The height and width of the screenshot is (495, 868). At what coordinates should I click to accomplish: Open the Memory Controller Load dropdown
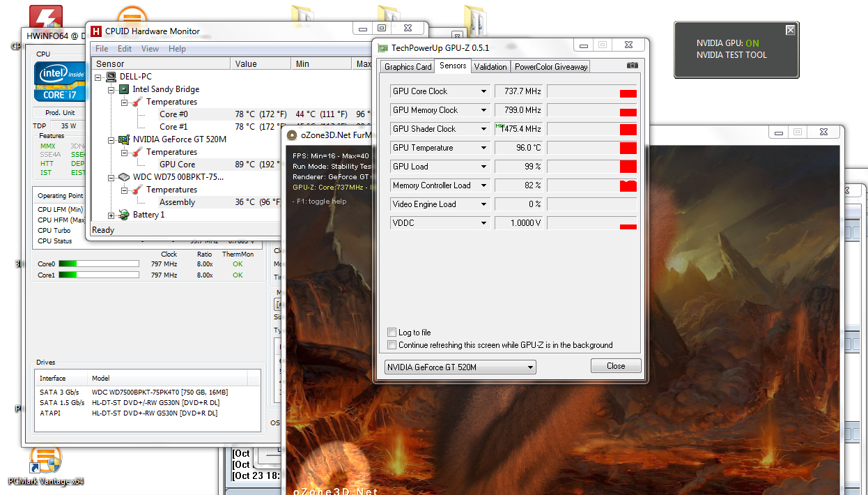pyautogui.click(x=483, y=185)
